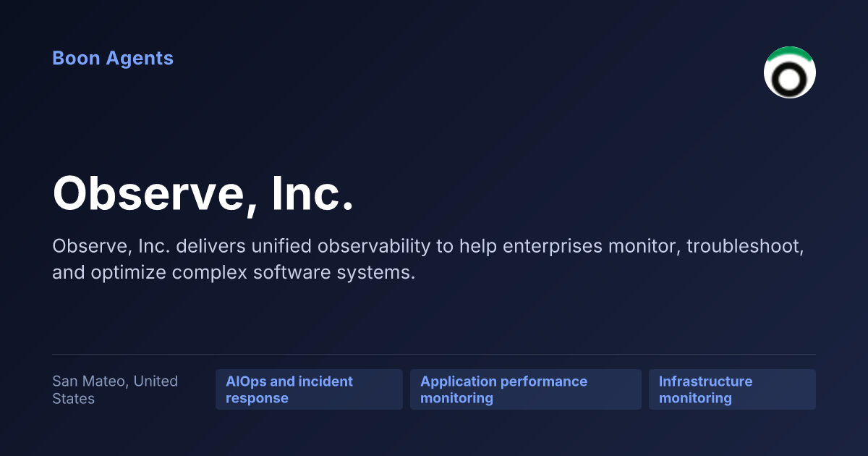The width and height of the screenshot is (868, 456).
Task: Click the San Mateo, United States location
Action: coord(115,389)
